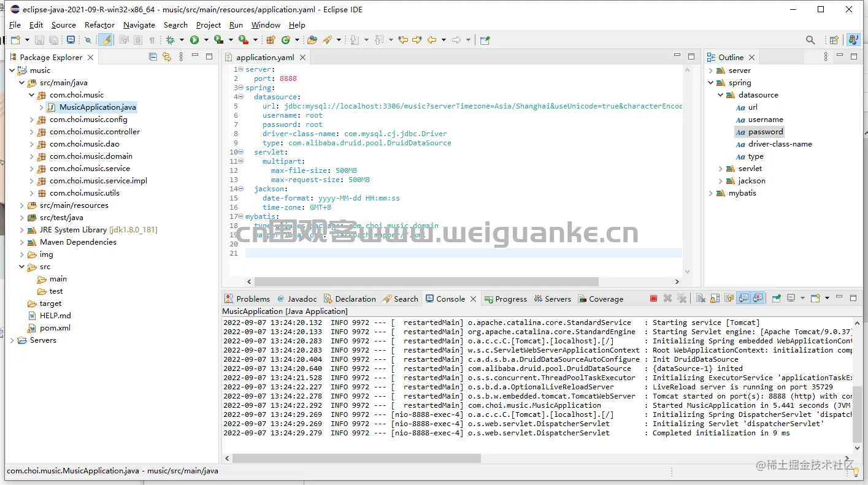868x485 pixels.
Task: Expand the servlet node in Outline
Action: tap(721, 169)
